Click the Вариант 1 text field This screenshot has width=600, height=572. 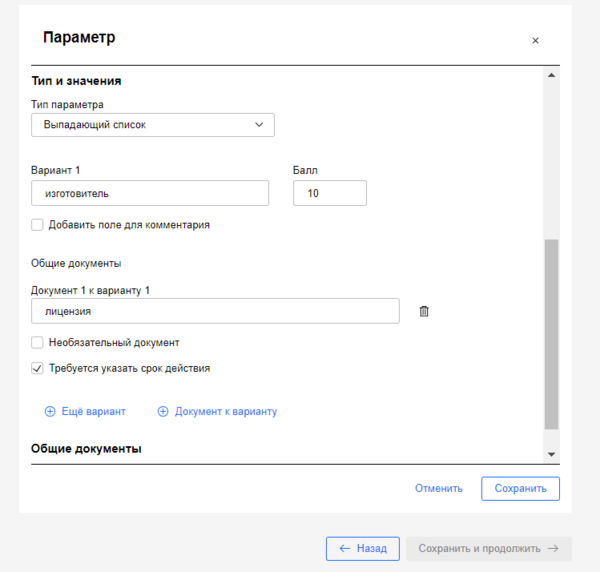point(150,193)
